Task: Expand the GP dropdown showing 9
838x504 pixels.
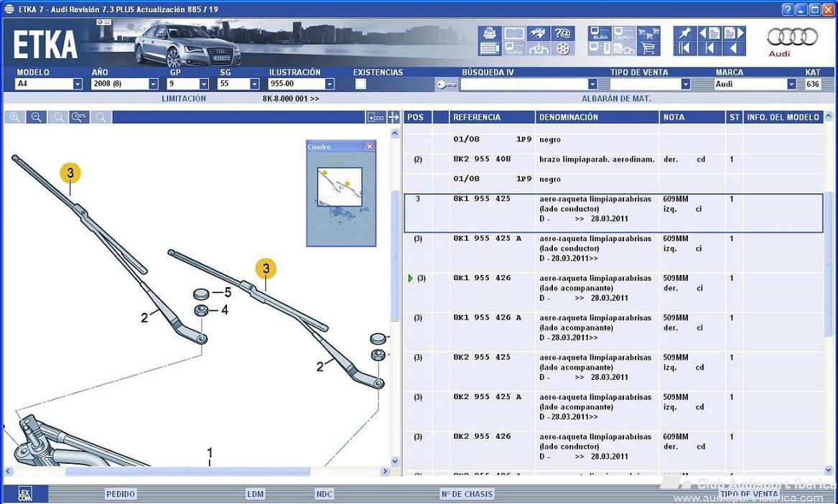Action: (204, 84)
